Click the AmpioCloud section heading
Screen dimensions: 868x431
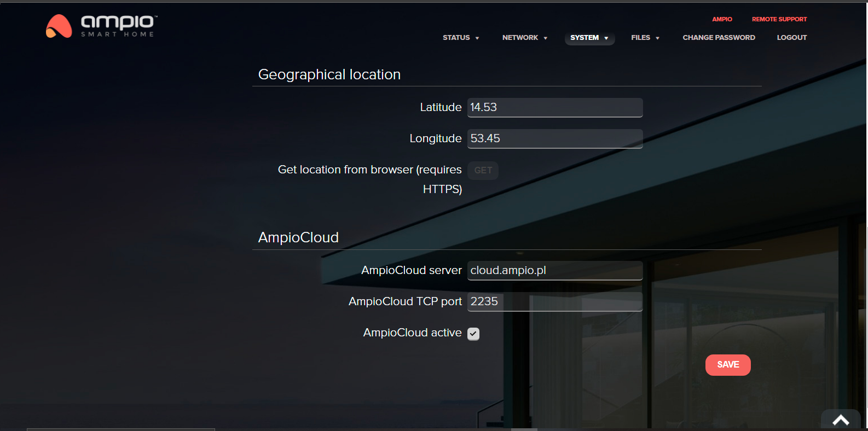[298, 237]
